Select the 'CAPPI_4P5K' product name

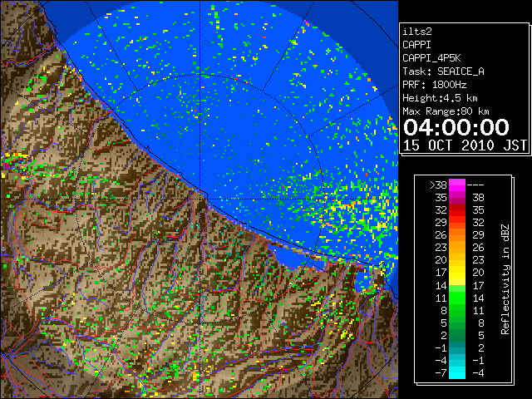[x=431, y=58]
